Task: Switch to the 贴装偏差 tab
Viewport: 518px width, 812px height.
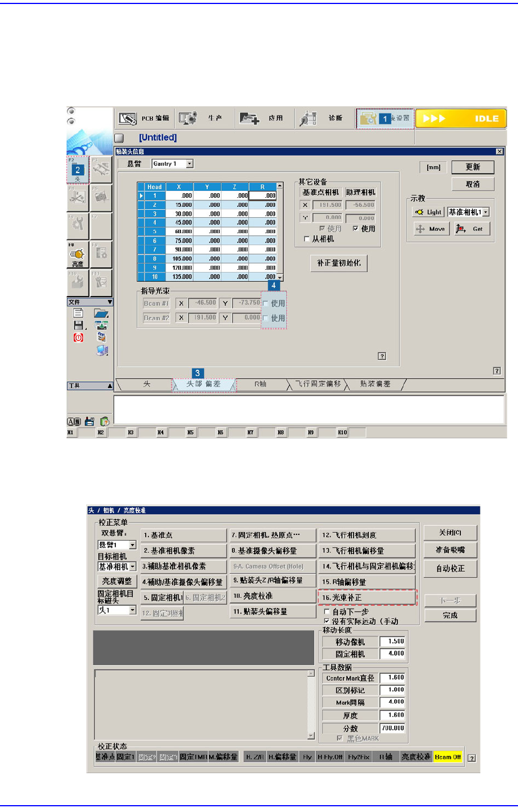Action: tap(375, 384)
